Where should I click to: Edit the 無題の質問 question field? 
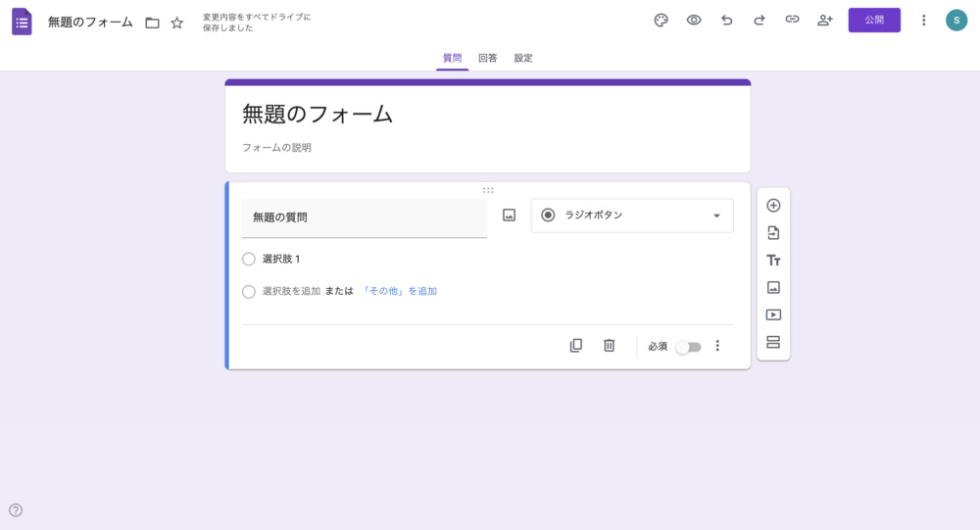click(x=365, y=217)
